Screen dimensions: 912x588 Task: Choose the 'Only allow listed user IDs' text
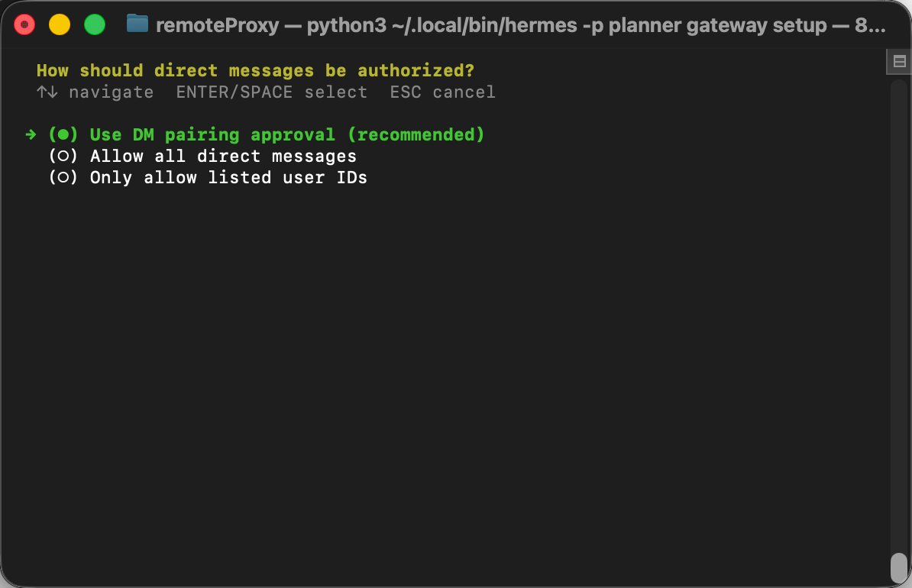click(228, 177)
